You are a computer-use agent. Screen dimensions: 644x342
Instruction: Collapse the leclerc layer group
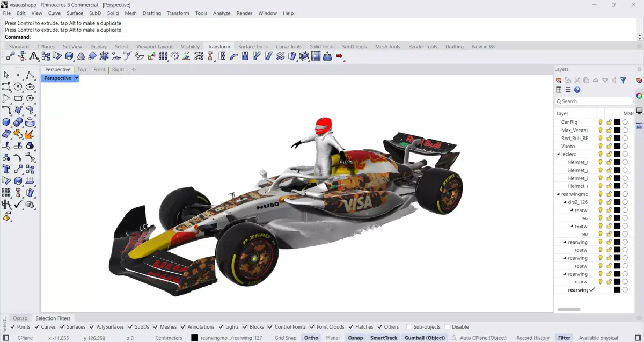[x=558, y=154]
